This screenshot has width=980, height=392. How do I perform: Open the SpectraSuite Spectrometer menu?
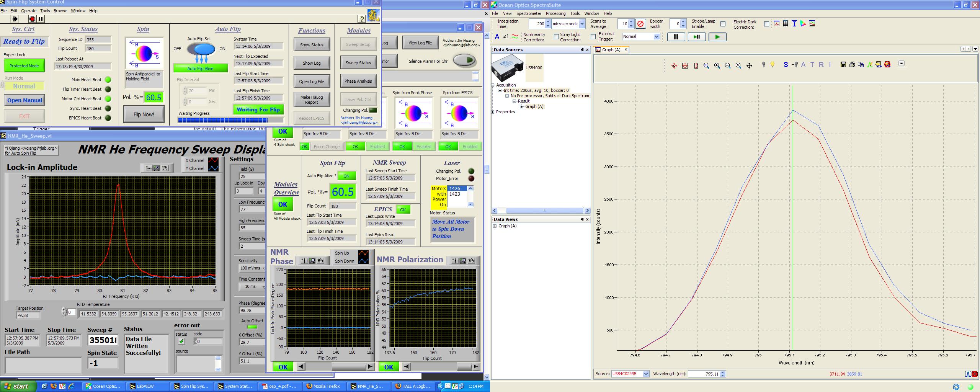[x=529, y=13]
